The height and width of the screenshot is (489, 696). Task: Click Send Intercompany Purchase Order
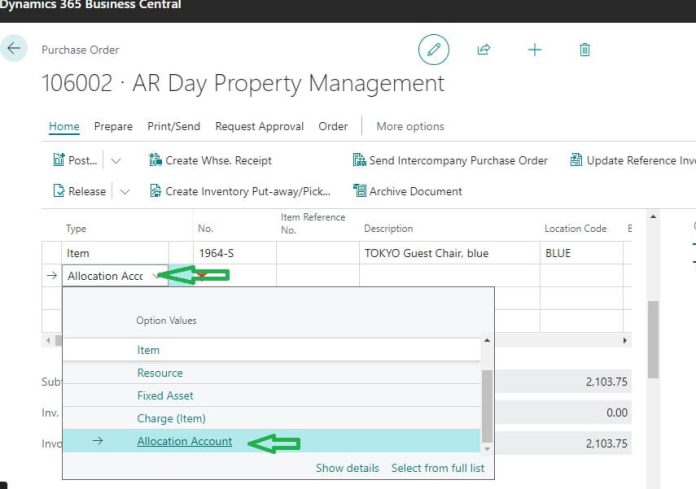click(450, 160)
